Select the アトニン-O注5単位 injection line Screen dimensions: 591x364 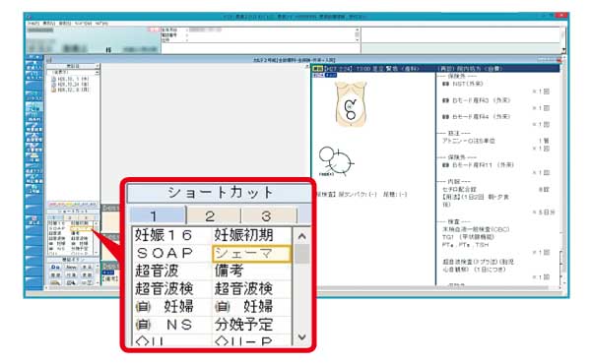pyautogui.click(x=469, y=141)
